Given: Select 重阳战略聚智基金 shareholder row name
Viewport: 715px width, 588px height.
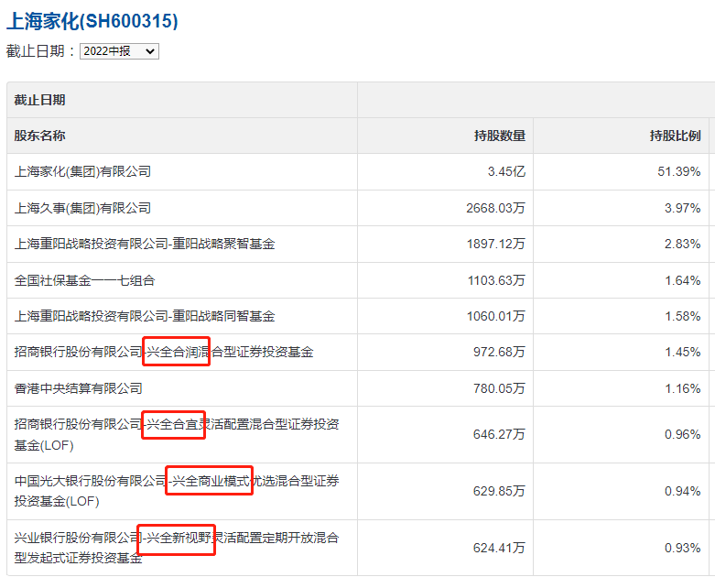Looking at the screenshot, I should pyautogui.click(x=145, y=244).
